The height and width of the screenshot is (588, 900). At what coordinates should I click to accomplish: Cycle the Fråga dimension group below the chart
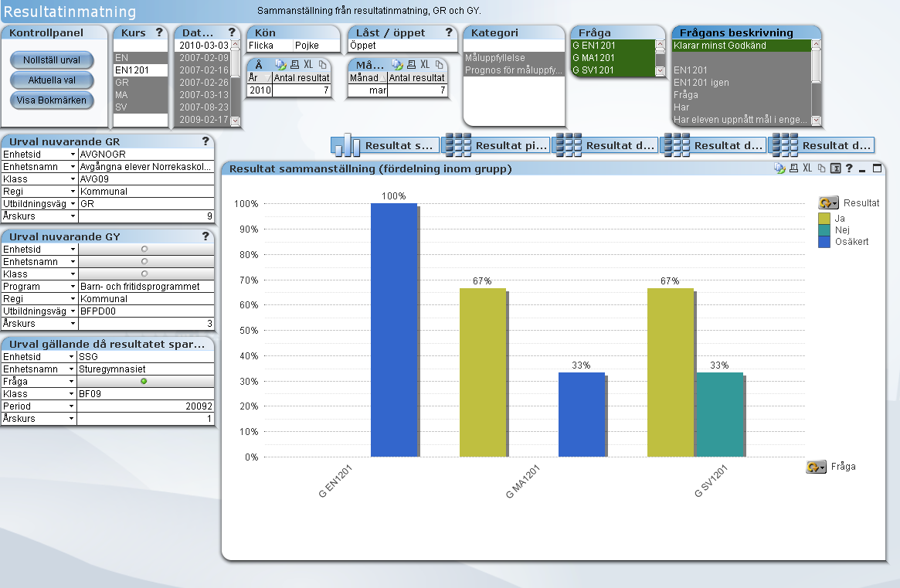[817, 467]
